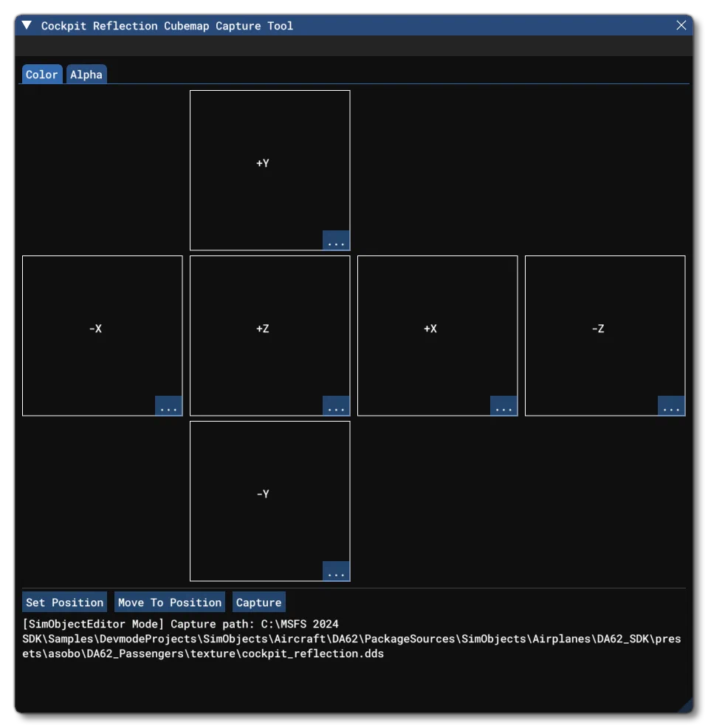Select the -Y cubemap face preview
Image resolution: width=708 pixels, height=728 pixels.
tap(269, 501)
